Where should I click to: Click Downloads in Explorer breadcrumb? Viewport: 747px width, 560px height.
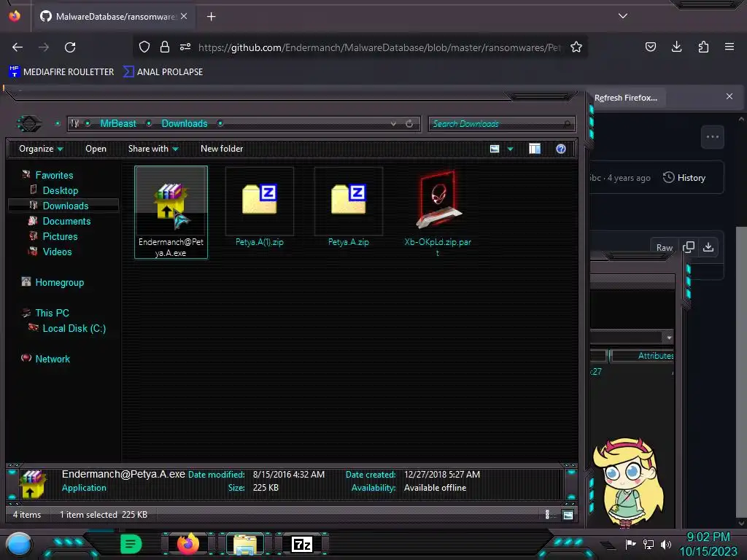[x=185, y=124]
